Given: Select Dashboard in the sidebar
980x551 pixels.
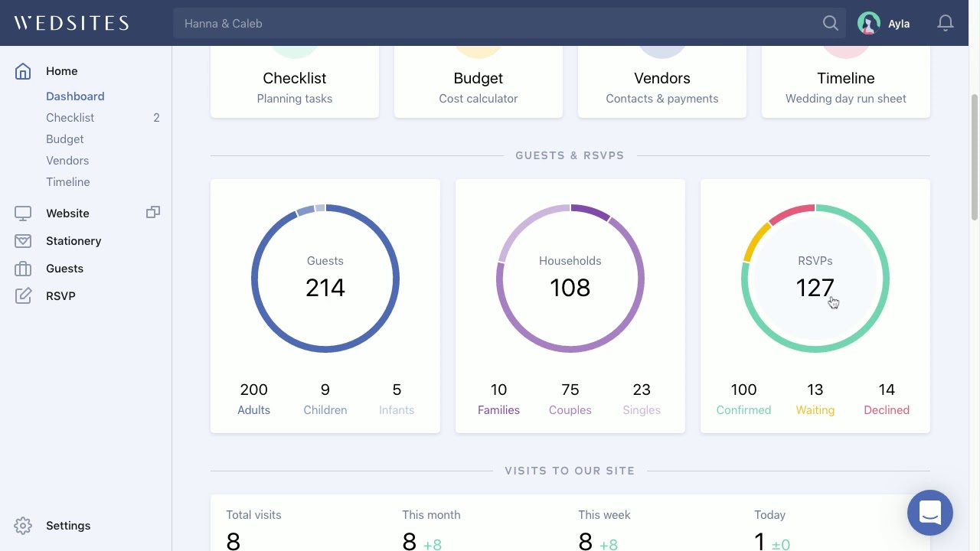Looking at the screenshot, I should tap(75, 96).
